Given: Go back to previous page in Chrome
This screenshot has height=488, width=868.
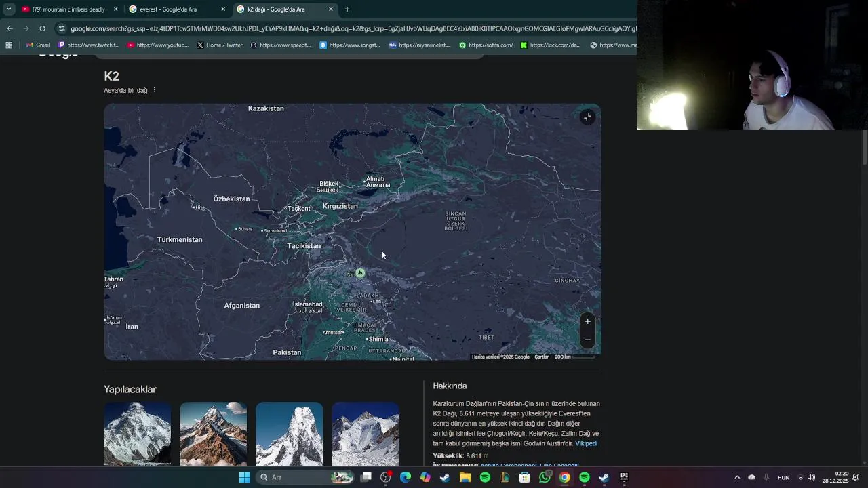Looking at the screenshot, I should point(9,28).
